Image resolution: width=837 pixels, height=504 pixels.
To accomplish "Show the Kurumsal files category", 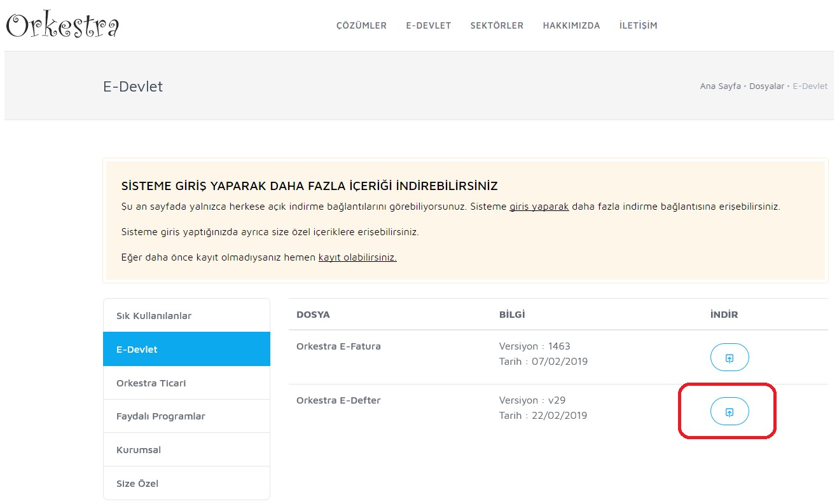I will pos(139,450).
